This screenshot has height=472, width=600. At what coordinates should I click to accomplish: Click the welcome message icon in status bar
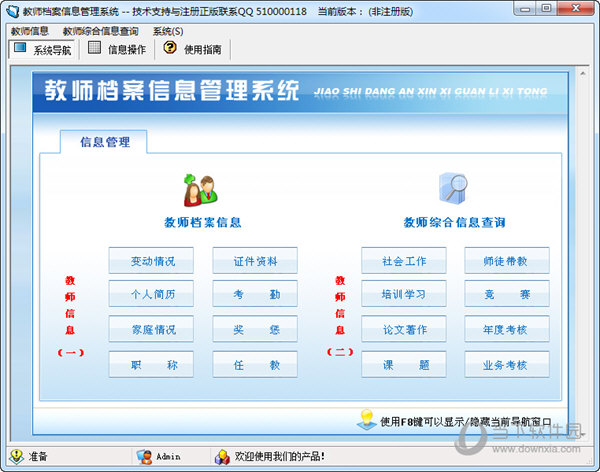pyautogui.click(x=222, y=457)
